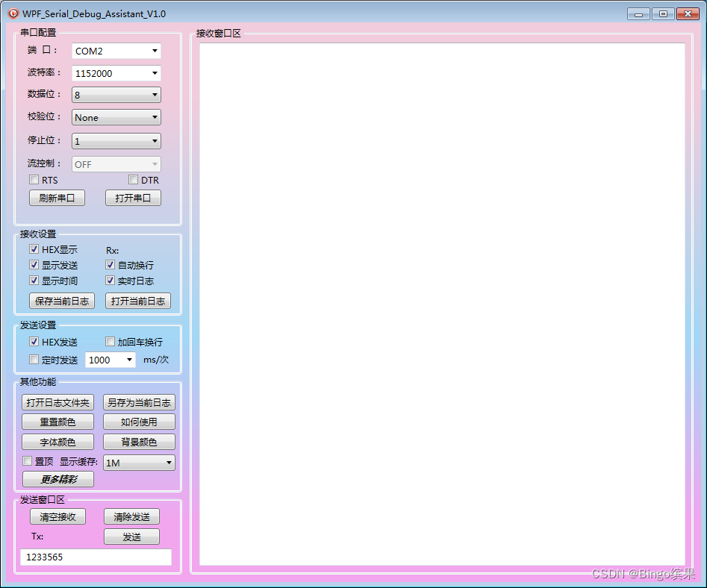Enable the DTR checkbox
Viewport: 707px width, 588px height.
click(x=134, y=180)
